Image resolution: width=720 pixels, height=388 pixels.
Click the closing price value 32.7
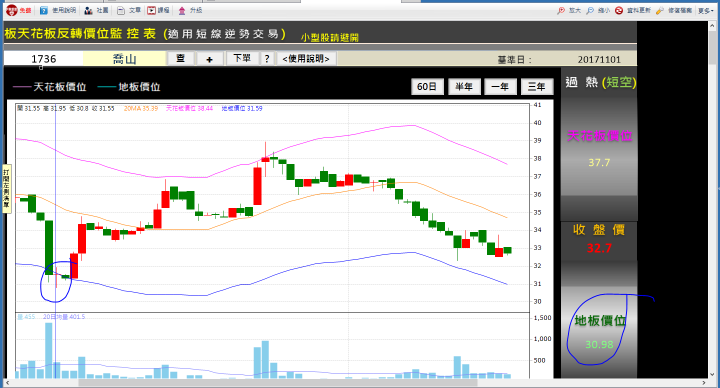pyautogui.click(x=599, y=248)
